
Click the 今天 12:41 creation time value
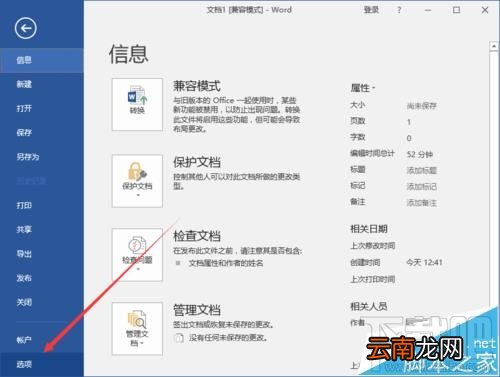point(424,263)
